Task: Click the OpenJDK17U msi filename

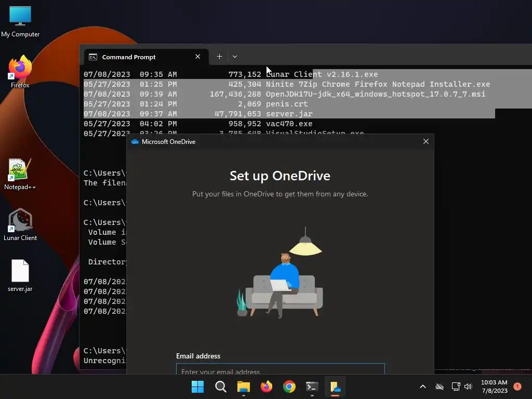Action: (375, 94)
